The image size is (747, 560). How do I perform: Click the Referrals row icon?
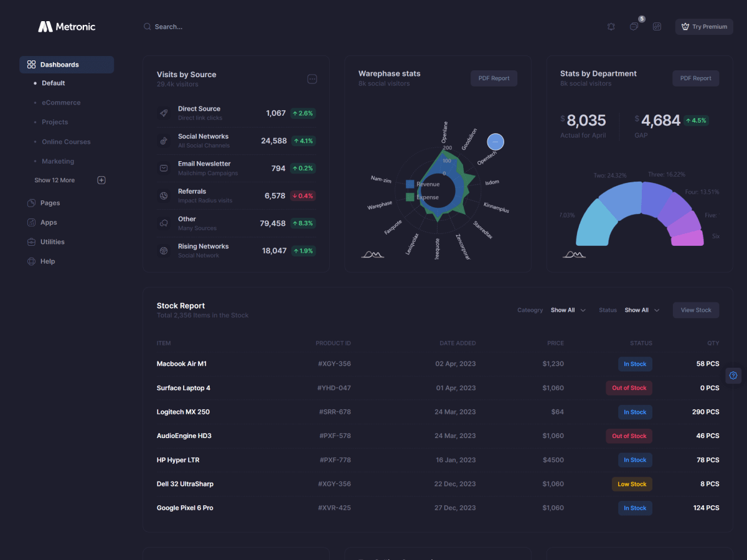click(164, 196)
